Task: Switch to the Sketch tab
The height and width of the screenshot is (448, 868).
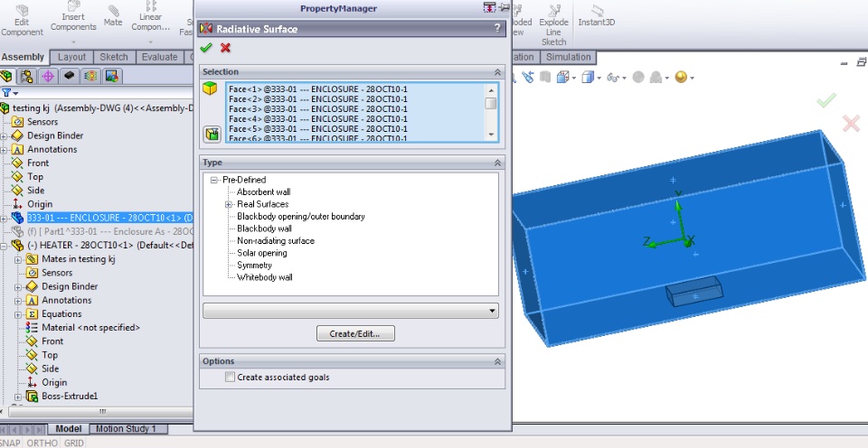Action: (114, 57)
